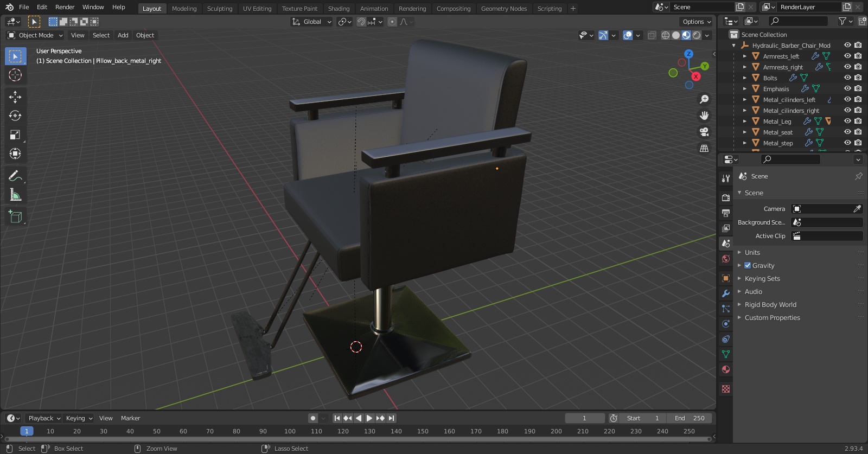Toggle viewport overlays

[628, 35]
